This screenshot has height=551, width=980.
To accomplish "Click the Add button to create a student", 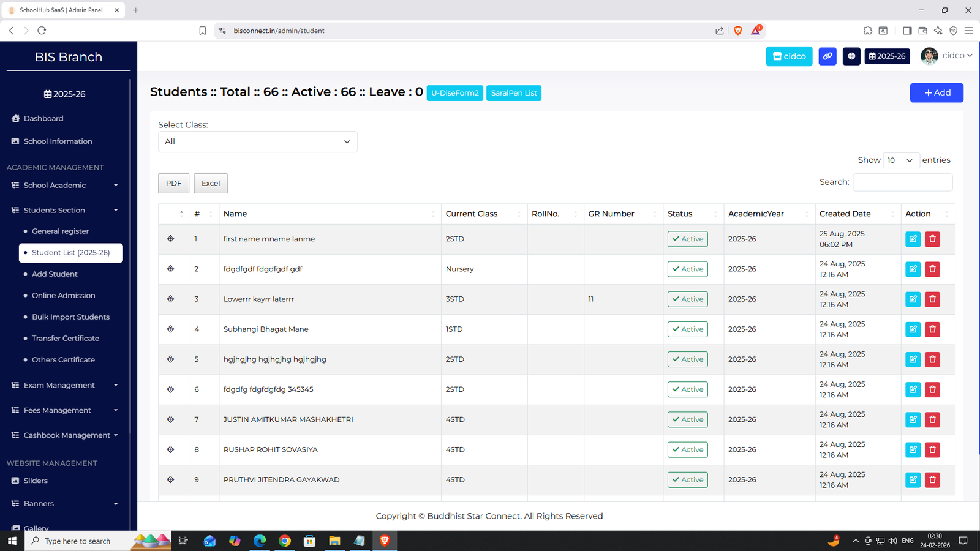I will (936, 92).
